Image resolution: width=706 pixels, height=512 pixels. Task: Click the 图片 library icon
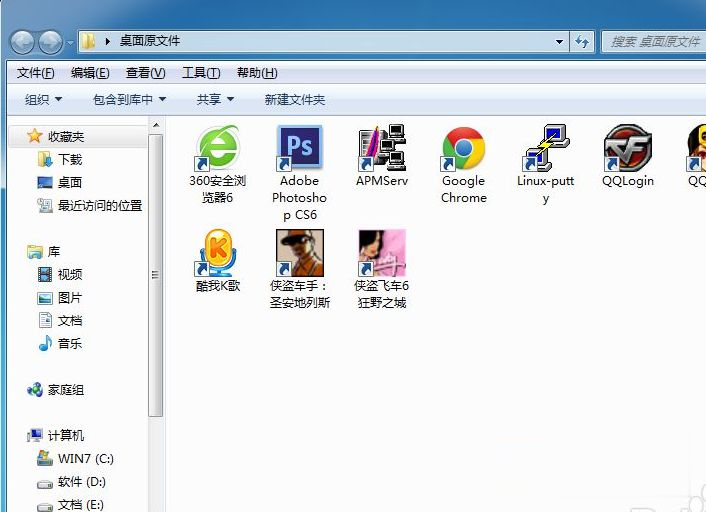[45, 298]
